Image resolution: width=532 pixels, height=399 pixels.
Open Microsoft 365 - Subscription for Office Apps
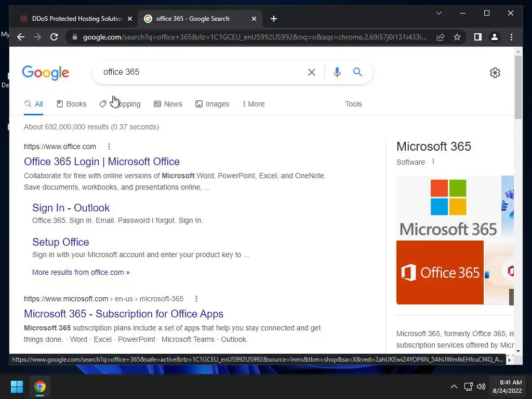(124, 314)
